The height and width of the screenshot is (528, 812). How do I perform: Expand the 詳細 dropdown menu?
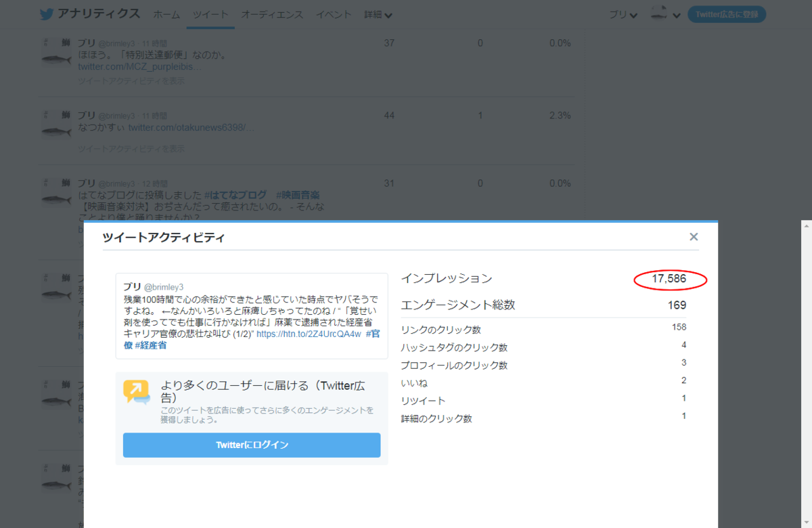click(378, 15)
